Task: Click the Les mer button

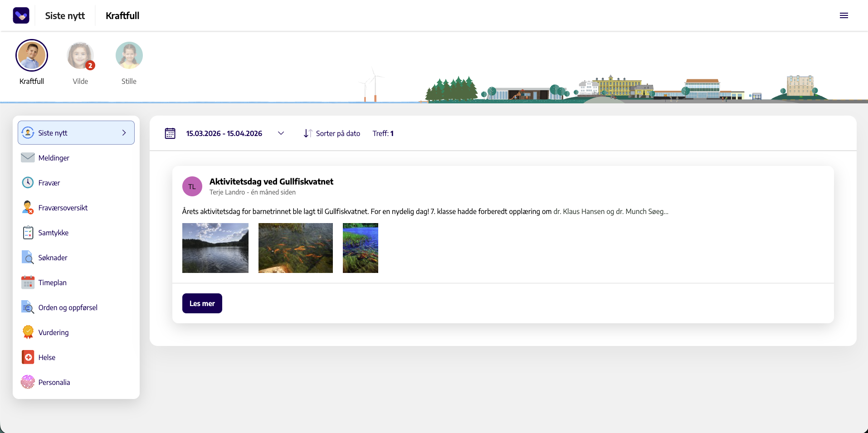Action: pos(202,303)
